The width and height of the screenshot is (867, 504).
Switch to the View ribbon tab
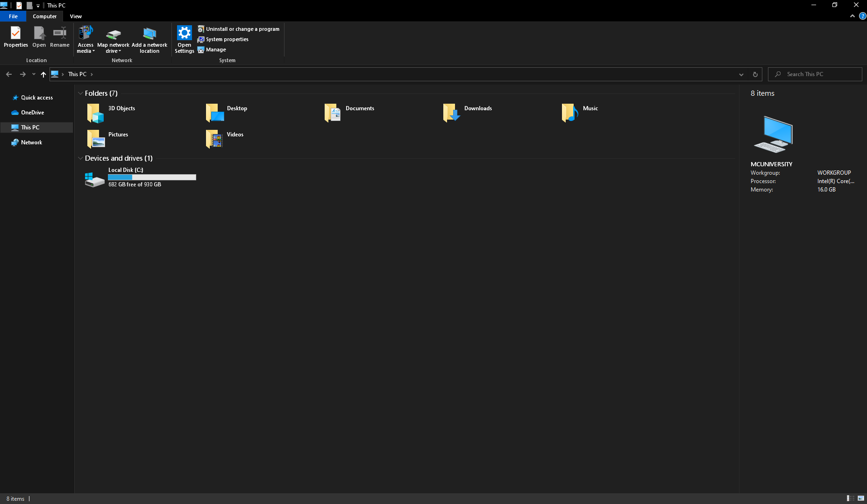click(x=76, y=16)
